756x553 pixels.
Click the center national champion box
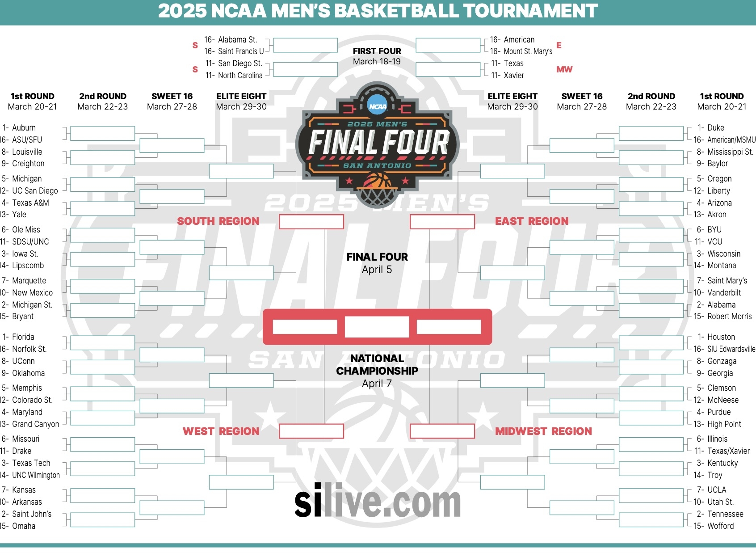377,327
